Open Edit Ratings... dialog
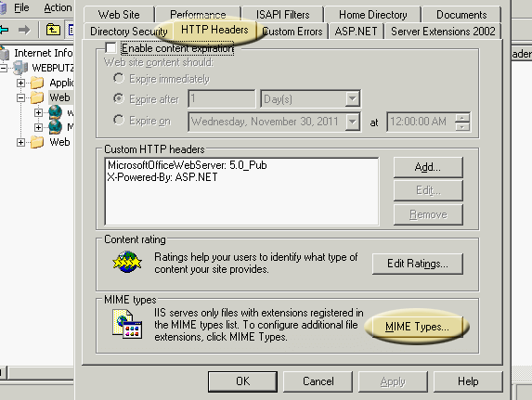This screenshot has height=400, width=532. (x=417, y=264)
